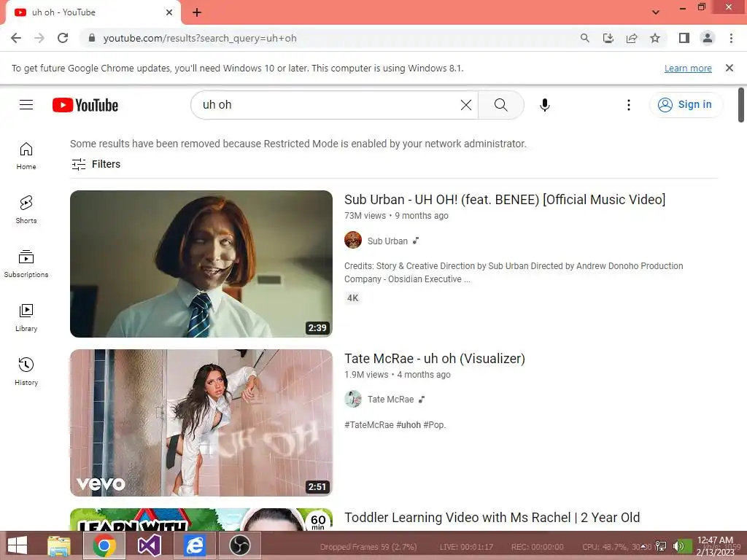Reload the page

[63, 38]
